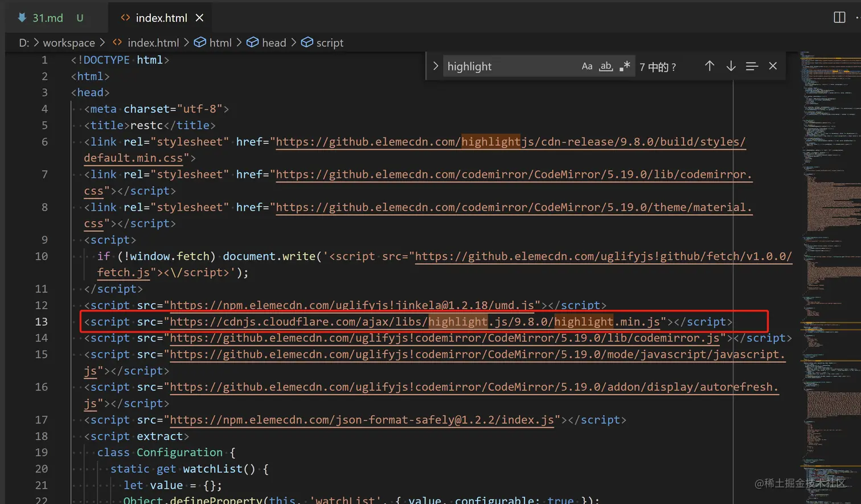Click the search result count text
This screenshot has width=861, height=504.
pyautogui.click(x=658, y=67)
